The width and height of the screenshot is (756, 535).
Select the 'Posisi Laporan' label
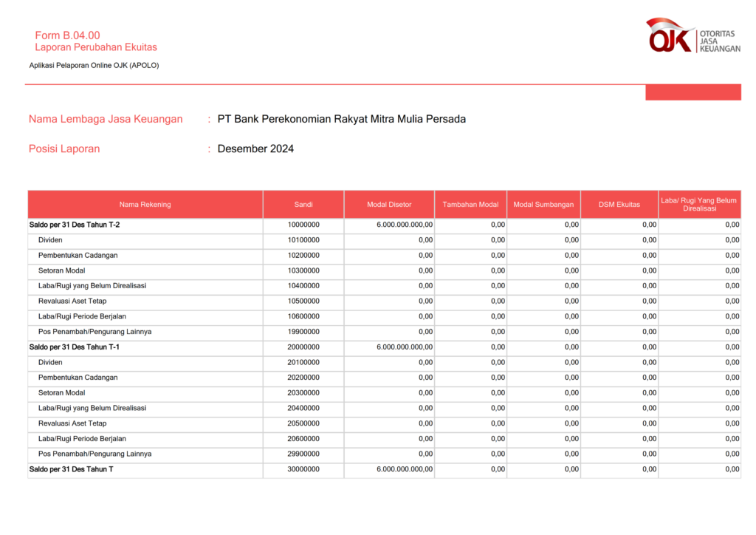point(64,149)
